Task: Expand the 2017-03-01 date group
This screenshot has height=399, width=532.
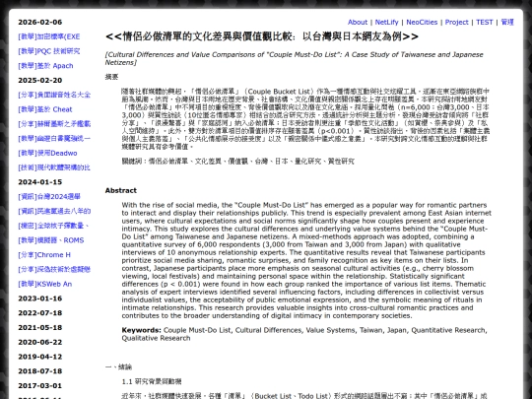Action: tap(40, 386)
